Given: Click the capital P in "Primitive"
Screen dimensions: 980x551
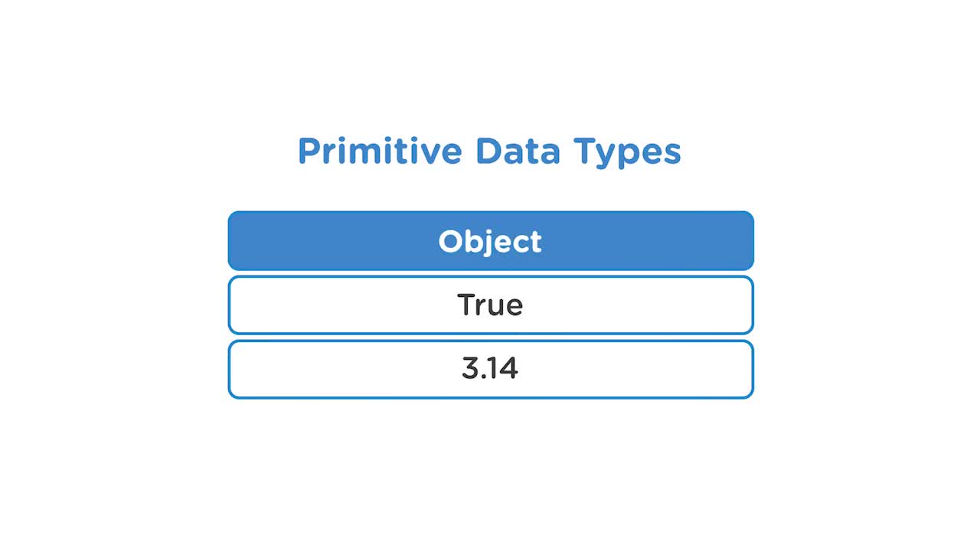Looking at the screenshot, I should tap(308, 151).
